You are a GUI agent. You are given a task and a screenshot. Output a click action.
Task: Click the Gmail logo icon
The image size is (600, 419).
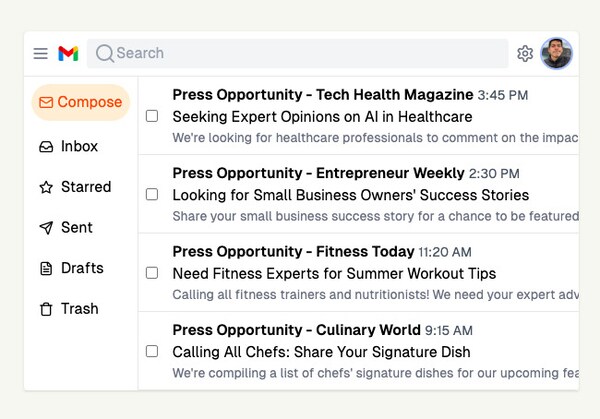pos(68,54)
